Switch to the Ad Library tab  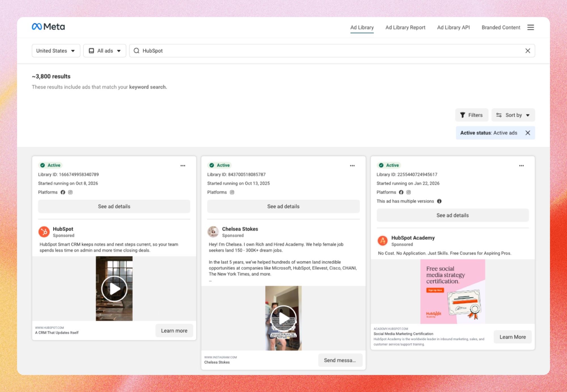point(362,27)
